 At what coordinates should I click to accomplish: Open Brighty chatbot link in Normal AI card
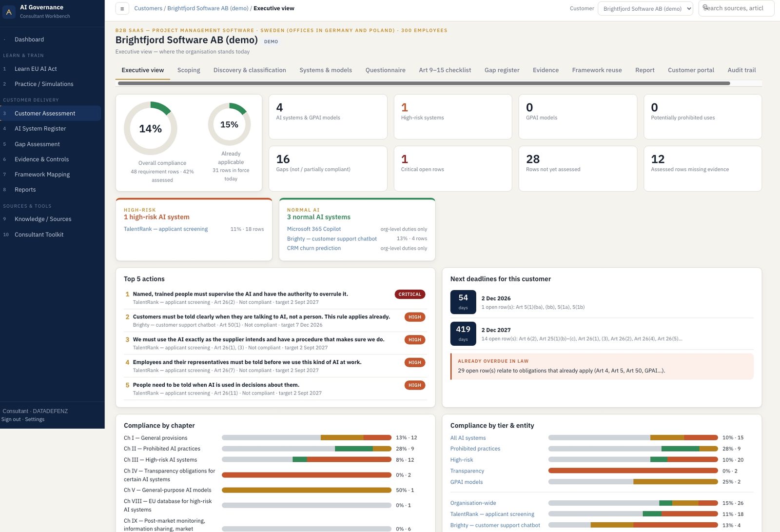[x=332, y=239]
